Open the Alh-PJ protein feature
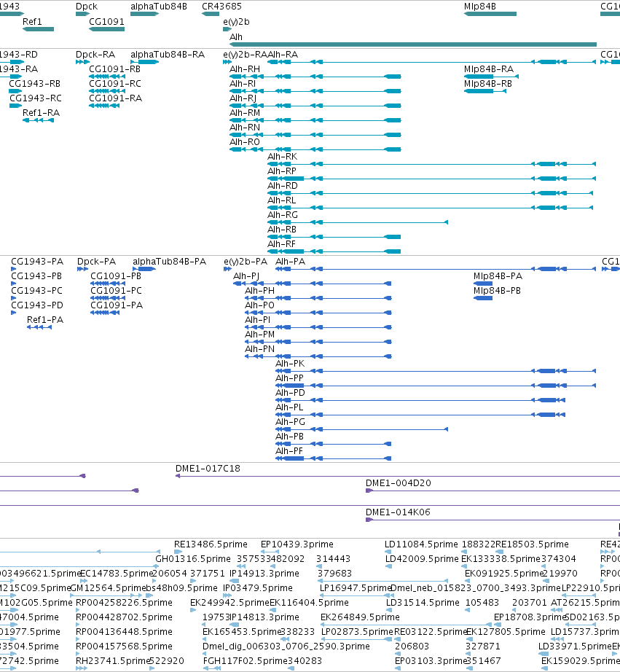This screenshot has width=620, height=672. [313, 284]
